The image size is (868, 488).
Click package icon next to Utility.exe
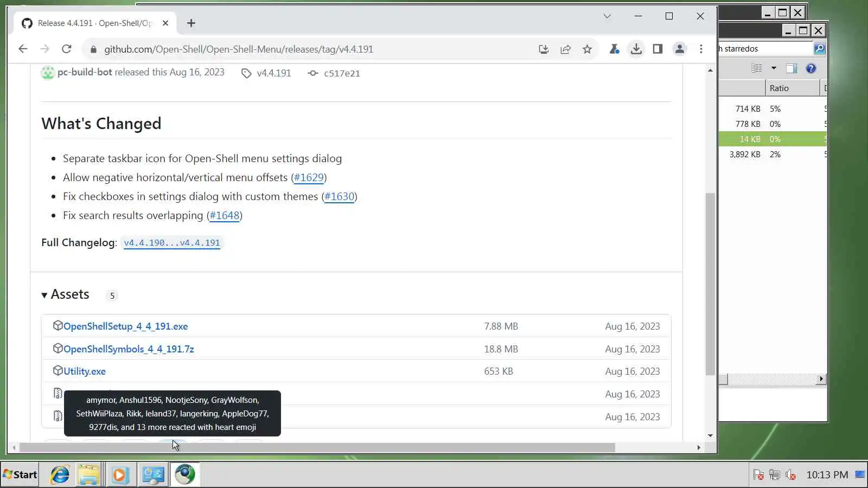click(58, 370)
